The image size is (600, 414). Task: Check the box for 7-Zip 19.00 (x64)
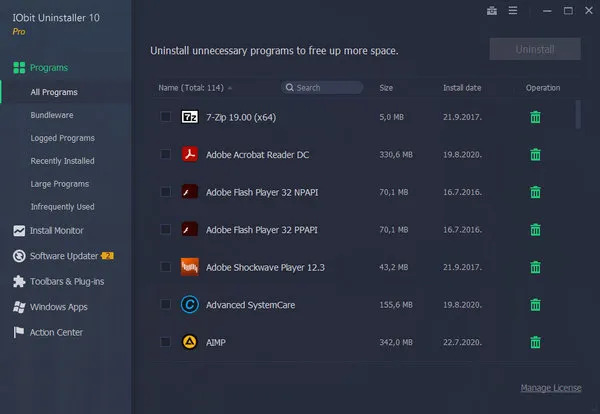click(165, 117)
